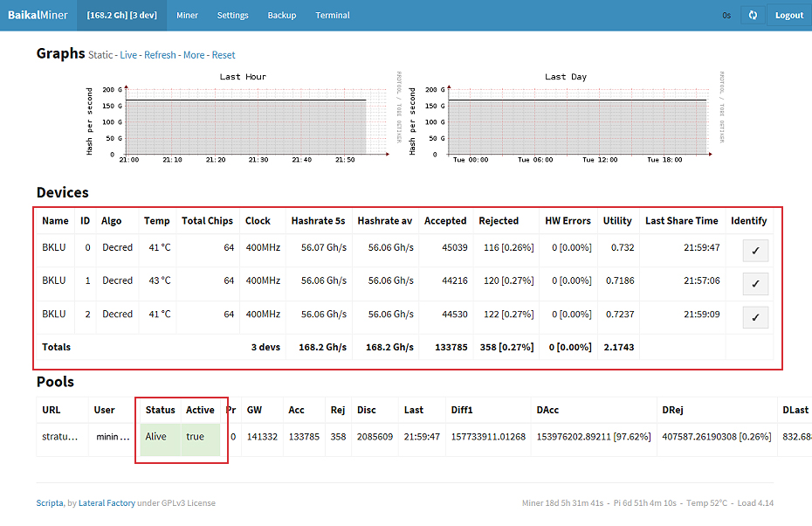Select last share time 21:59:09

click(x=702, y=315)
